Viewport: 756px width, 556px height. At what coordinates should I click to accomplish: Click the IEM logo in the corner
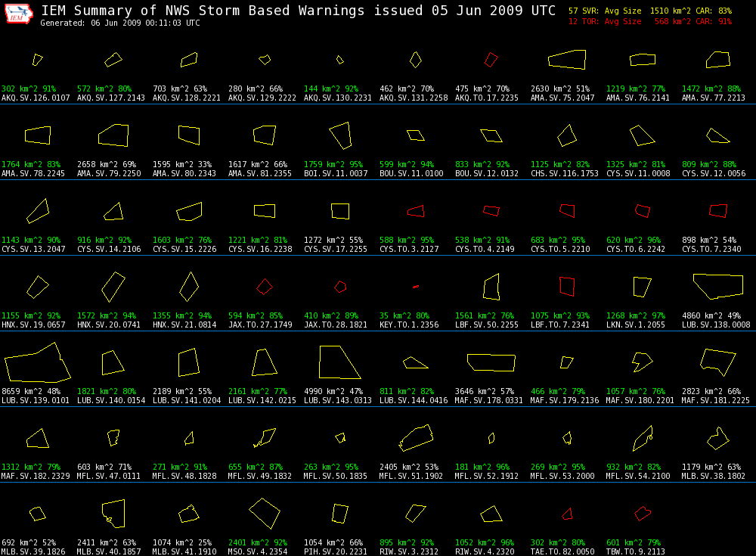point(19,14)
